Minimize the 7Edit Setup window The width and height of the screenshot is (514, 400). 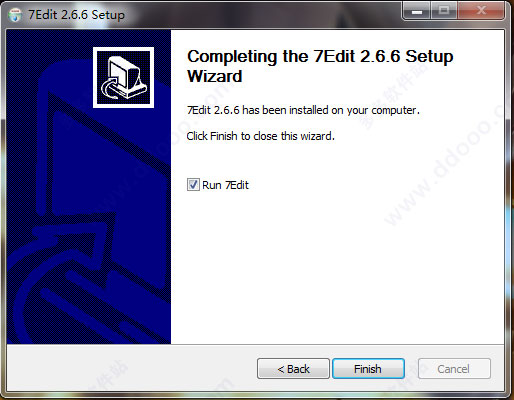tap(417, 11)
